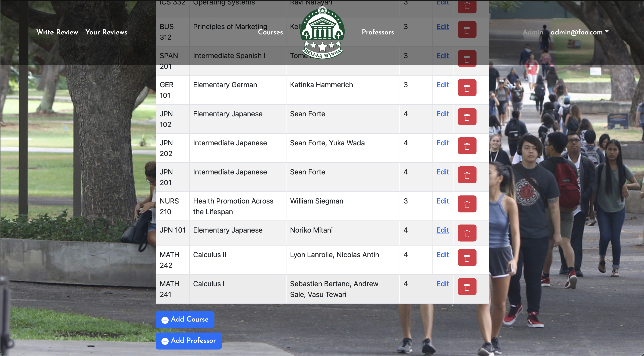Image resolution: width=644 pixels, height=356 pixels.
Task: Open the Professors navigation tab
Action: (x=377, y=32)
